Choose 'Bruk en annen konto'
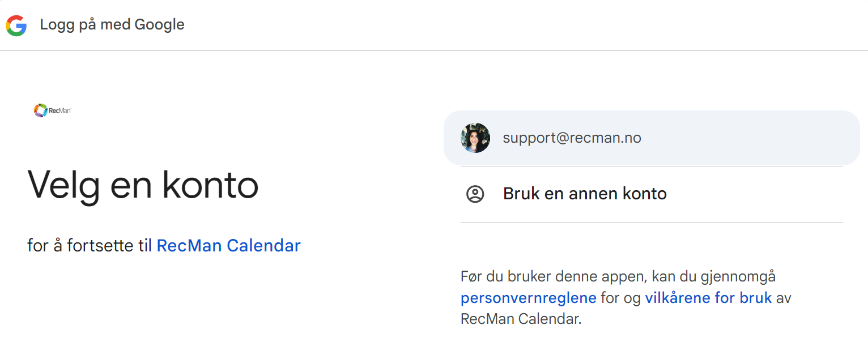868x342 pixels. click(585, 194)
